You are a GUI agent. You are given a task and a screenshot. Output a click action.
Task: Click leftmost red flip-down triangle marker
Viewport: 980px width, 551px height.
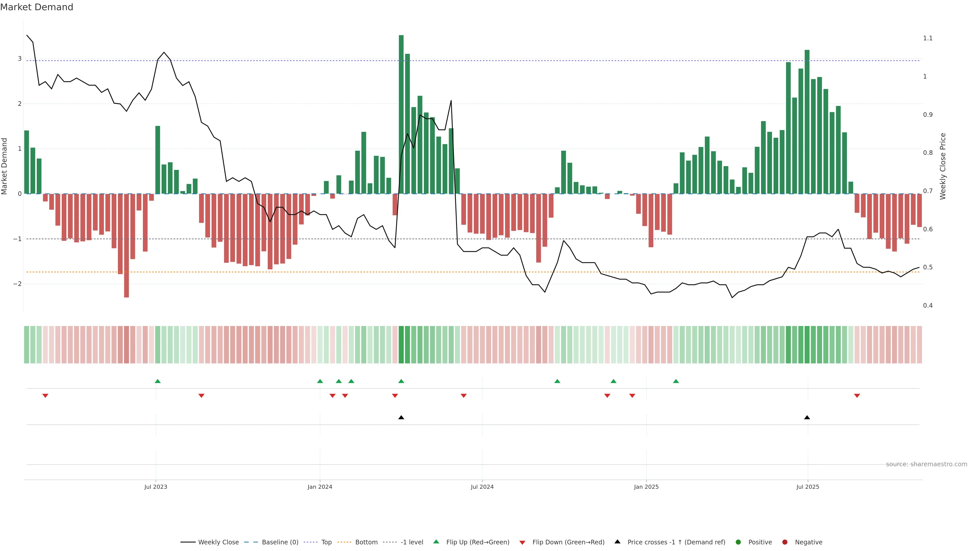pyautogui.click(x=45, y=396)
